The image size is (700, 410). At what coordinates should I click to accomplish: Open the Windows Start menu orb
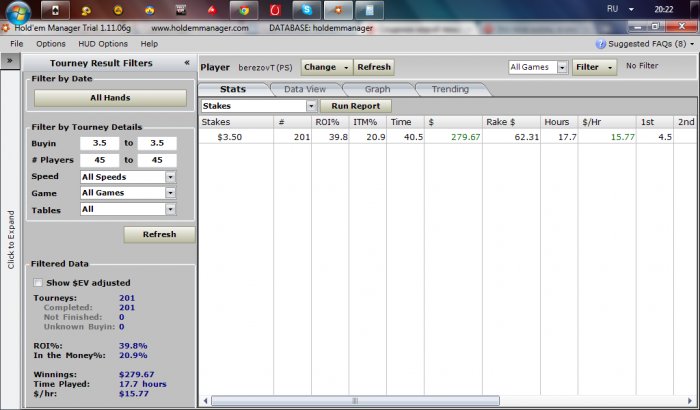[17, 12]
